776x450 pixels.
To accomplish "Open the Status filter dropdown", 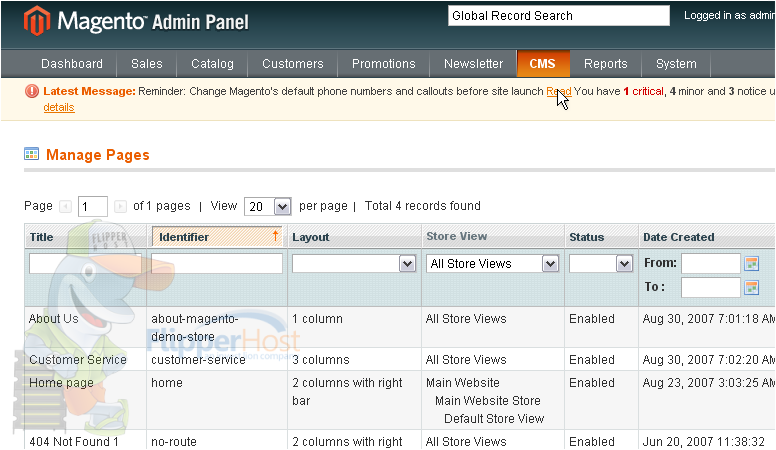I will click(x=601, y=264).
